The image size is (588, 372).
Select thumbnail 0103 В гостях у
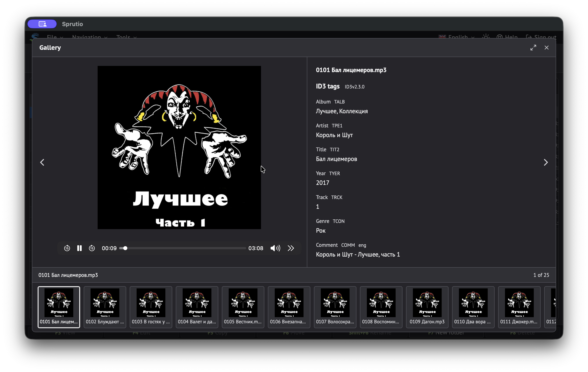(x=151, y=307)
